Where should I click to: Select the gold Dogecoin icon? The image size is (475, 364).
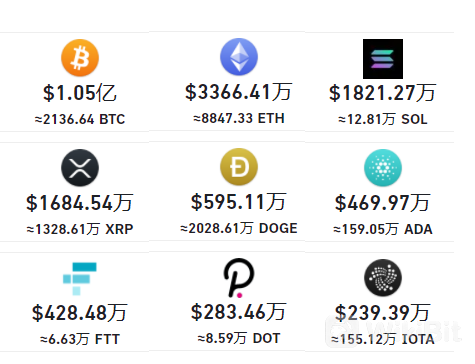tap(239, 167)
